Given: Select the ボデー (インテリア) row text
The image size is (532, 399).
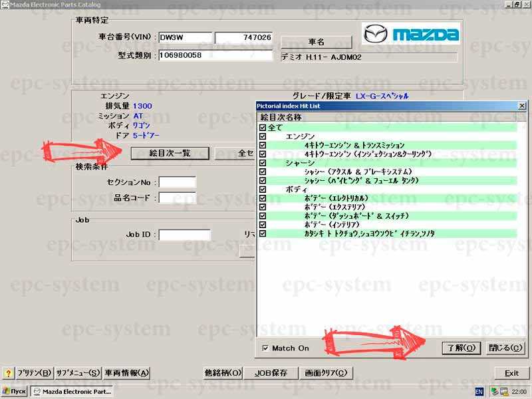Looking at the screenshot, I should click(332, 225).
